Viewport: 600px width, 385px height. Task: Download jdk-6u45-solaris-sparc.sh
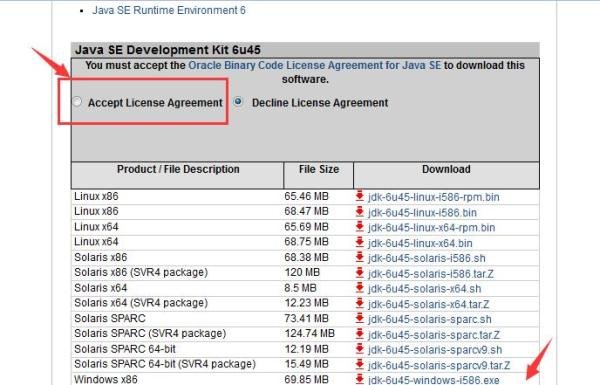(430, 319)
